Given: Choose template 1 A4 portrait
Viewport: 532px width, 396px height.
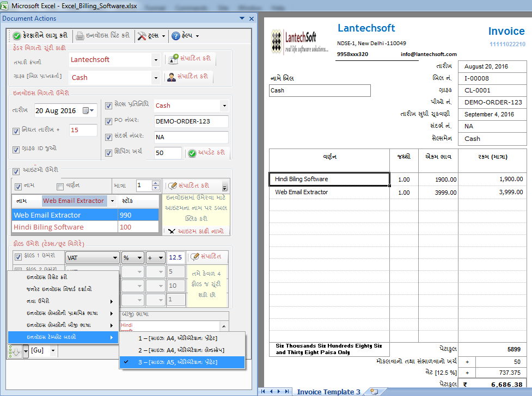Looking at the screenshot, I should tap(182, 338).
